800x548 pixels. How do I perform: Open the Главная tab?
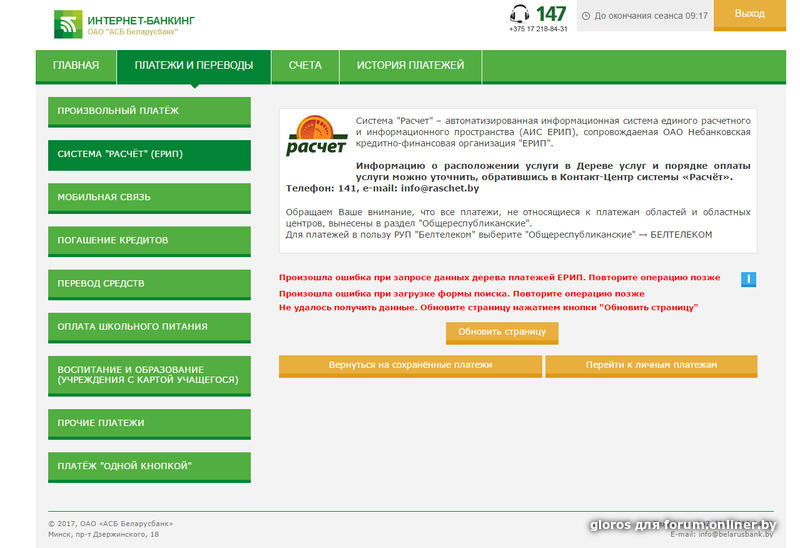point(76,66)
